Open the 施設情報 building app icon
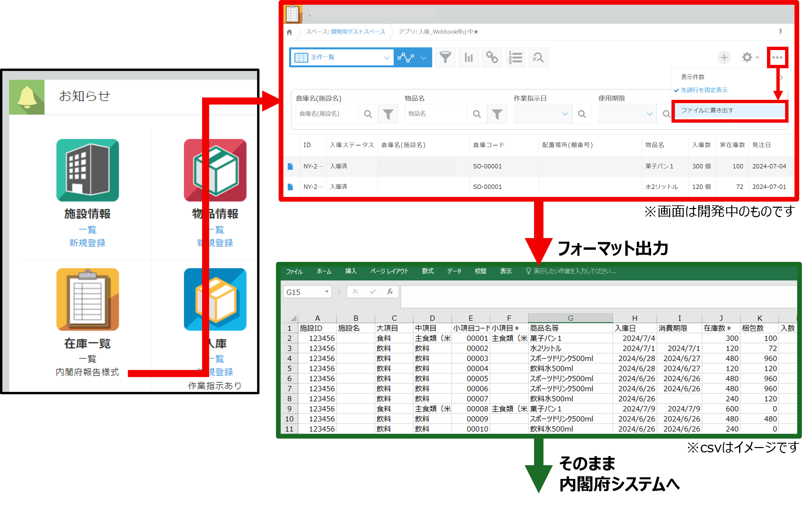Screen dimensions: 812x522 pos(87,170)
